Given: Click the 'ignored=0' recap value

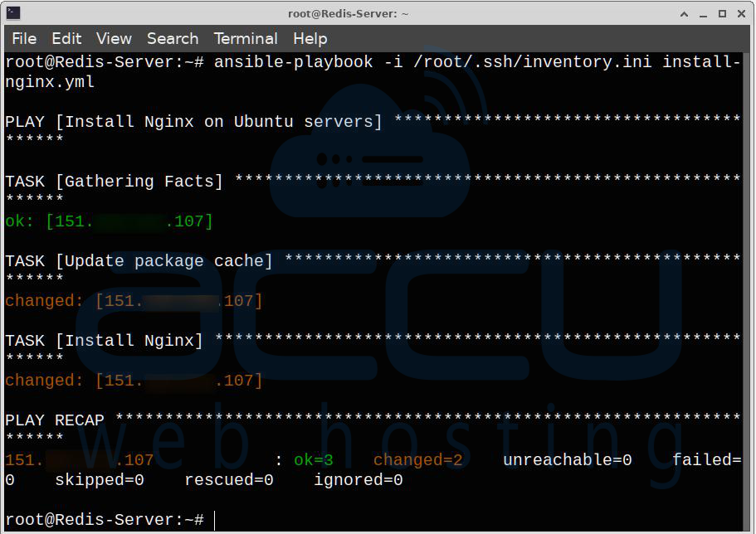Looking at the screenshot, I should pos(358,480).
